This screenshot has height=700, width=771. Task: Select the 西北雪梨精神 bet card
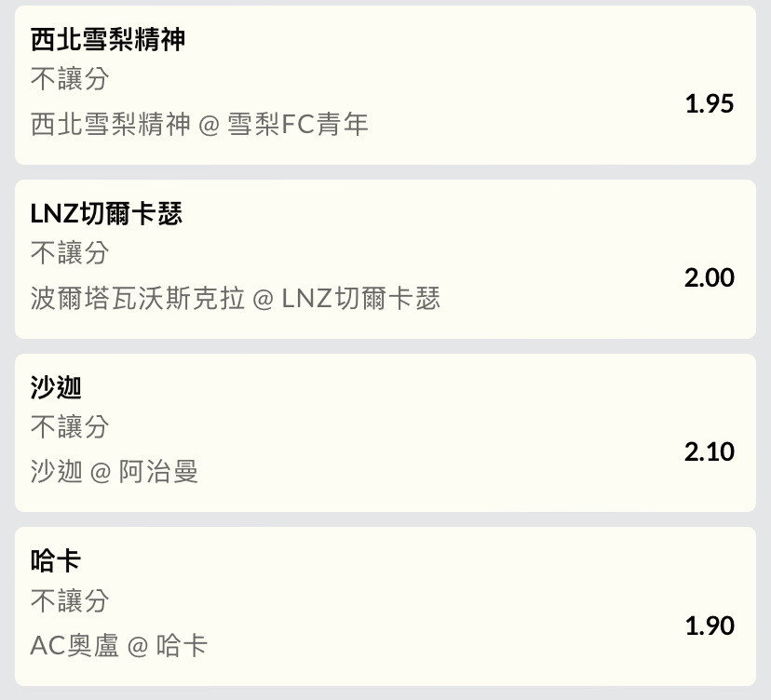pos(385,85)
